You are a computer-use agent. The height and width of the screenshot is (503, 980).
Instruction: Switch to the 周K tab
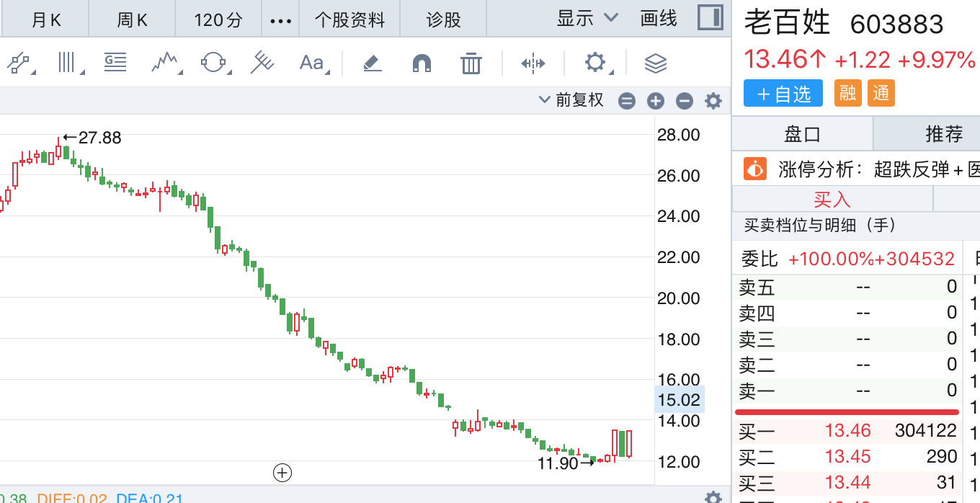(x=132, y=19)
